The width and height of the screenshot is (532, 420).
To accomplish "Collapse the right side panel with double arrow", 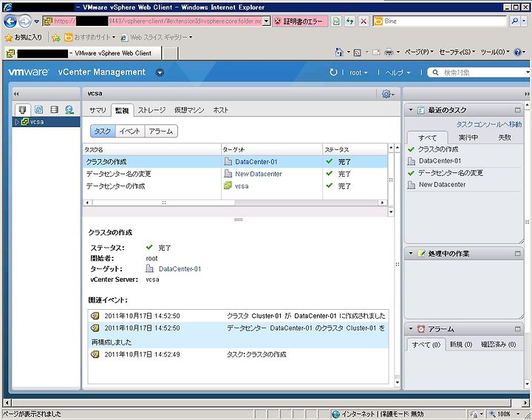I will (x=527, y=94).
